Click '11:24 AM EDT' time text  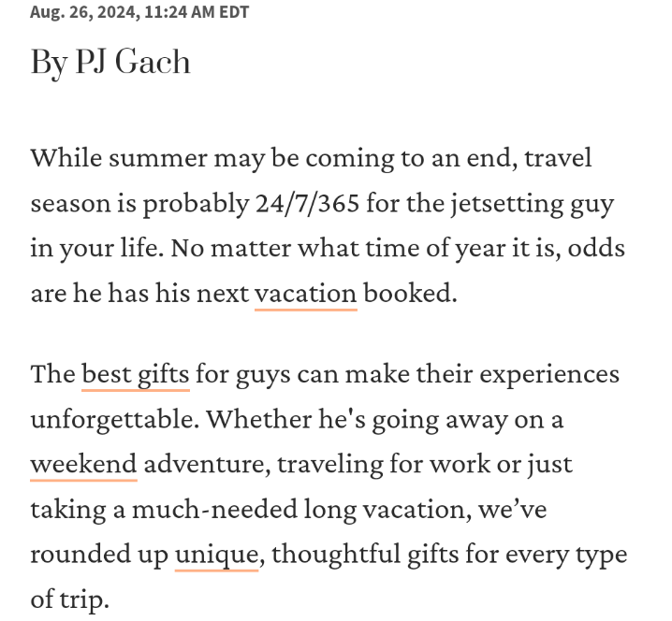click(197, 12)
